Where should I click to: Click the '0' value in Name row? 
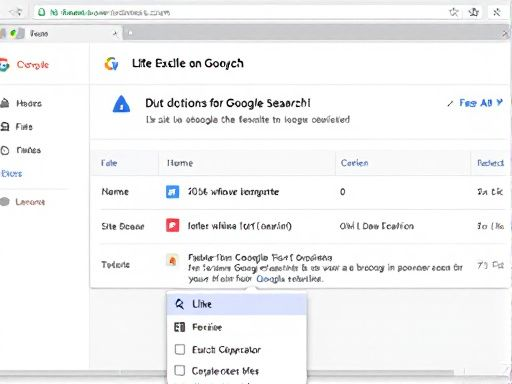(x=342, y=192)
